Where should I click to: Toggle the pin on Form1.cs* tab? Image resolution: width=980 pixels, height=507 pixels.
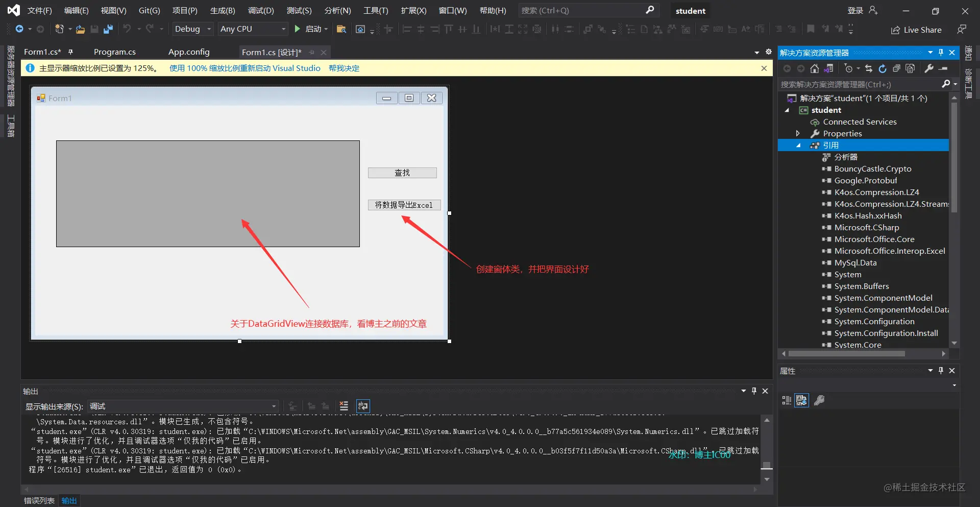click(x=70, y=52)
